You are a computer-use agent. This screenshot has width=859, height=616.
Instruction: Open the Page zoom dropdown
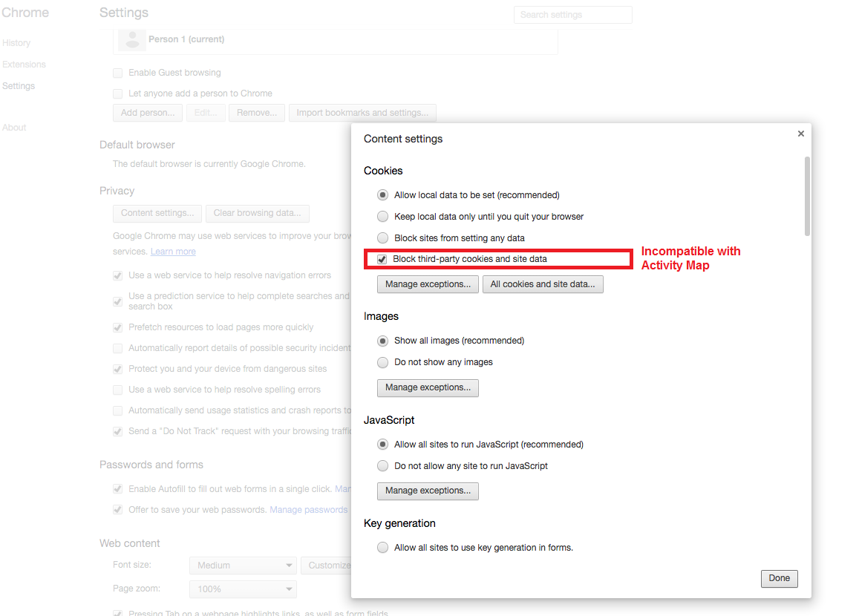243,589
